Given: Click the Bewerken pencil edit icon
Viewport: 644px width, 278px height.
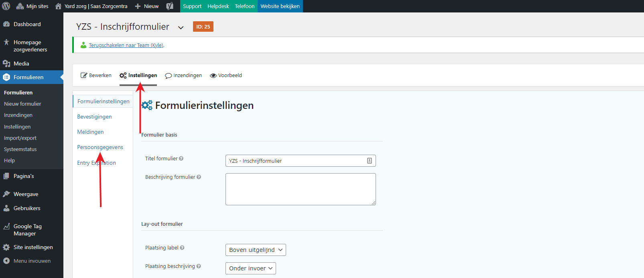Looking at the screenshot, I should (84, 76).
